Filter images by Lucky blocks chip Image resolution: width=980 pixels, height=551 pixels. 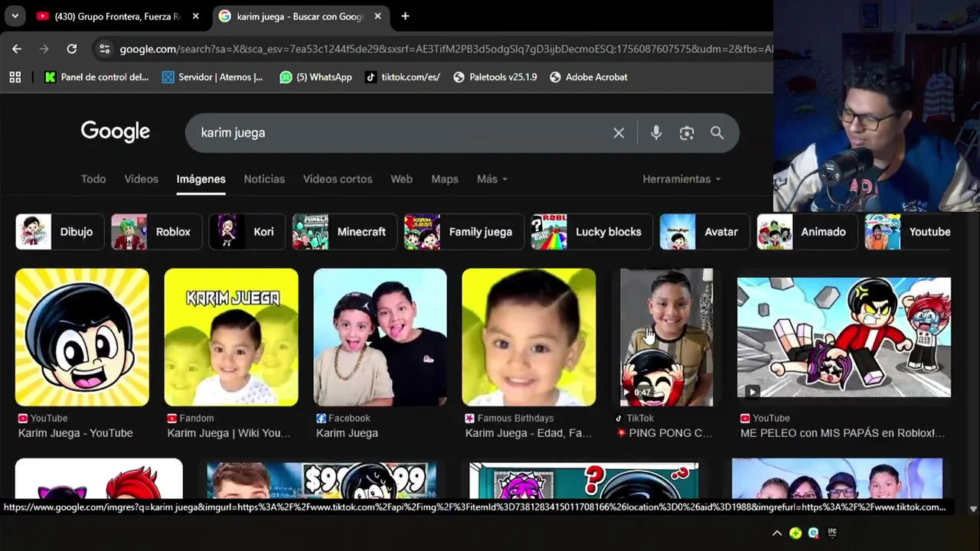coord(592,232)
